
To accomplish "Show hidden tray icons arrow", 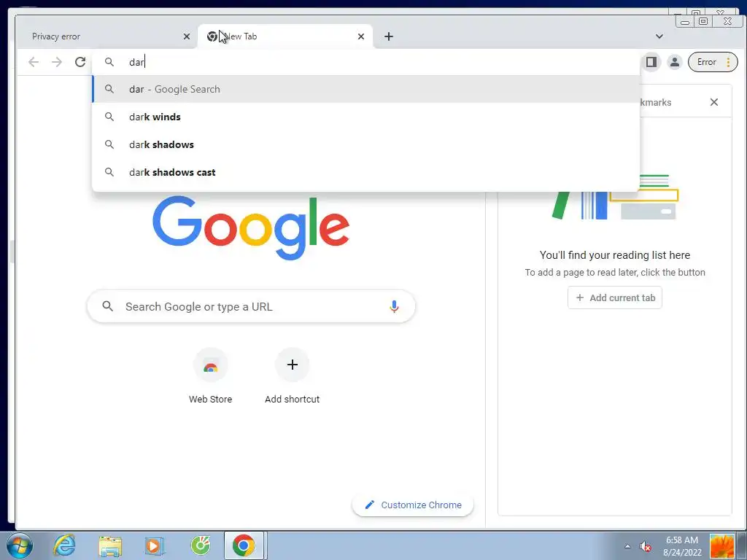I will coord(627,546).
